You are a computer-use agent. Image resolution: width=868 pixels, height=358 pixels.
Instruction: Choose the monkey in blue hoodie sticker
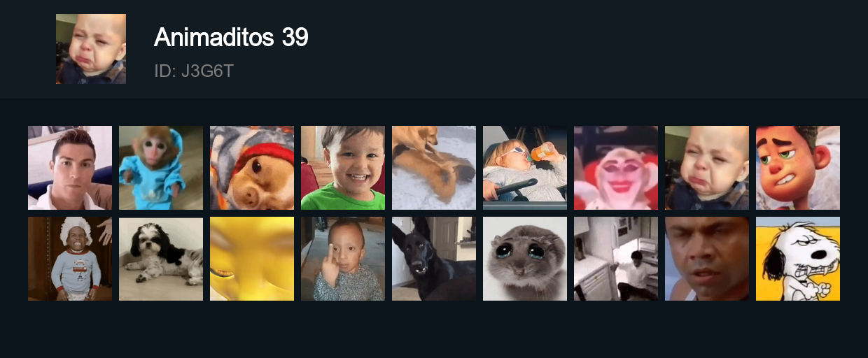[x=161, y=168]
